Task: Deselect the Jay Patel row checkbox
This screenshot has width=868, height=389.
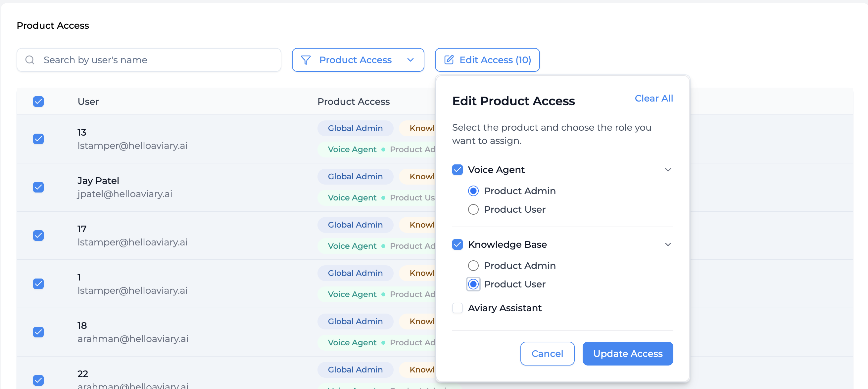Action: 38,187
